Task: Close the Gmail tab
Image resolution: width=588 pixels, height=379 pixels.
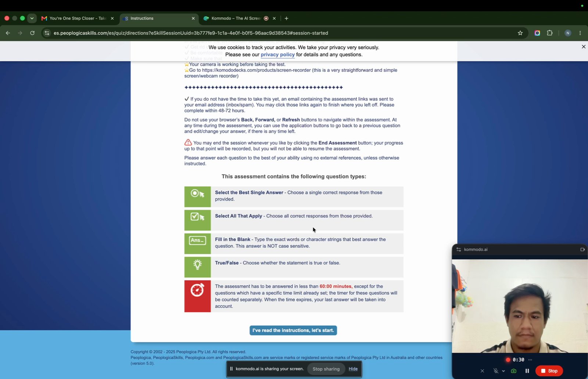Action: tap(112, 18)
